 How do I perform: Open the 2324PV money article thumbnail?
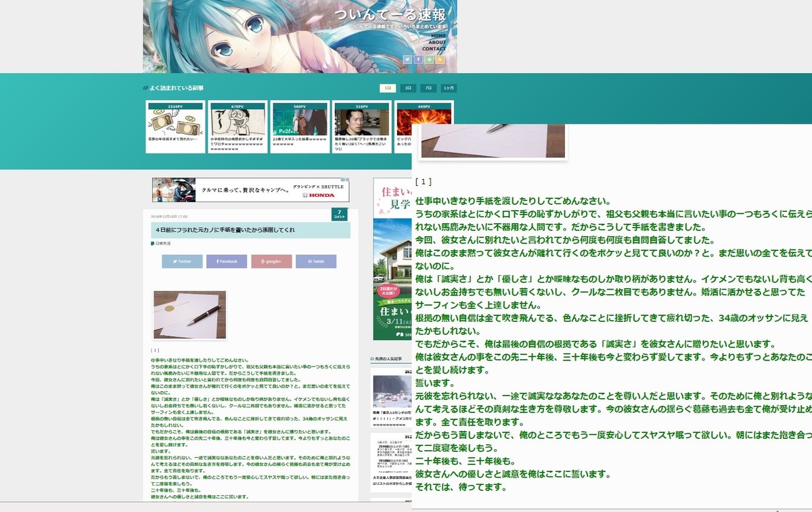[x=175, y=122]
